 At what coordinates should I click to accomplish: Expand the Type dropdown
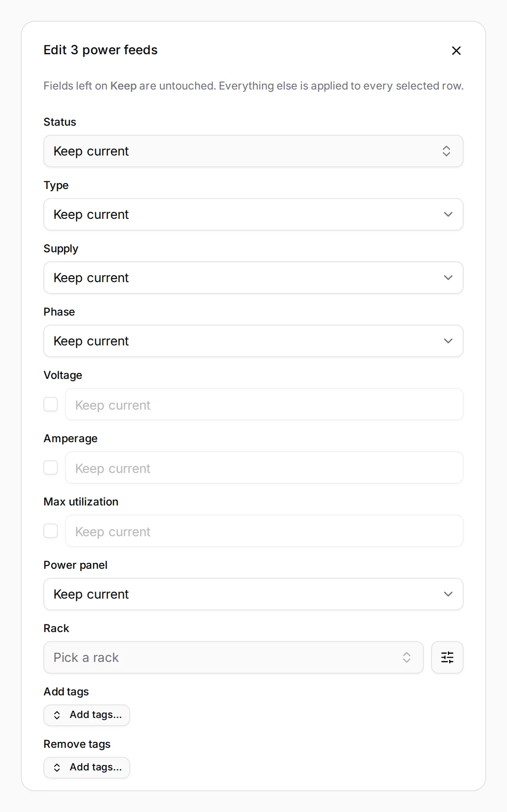coord(253,214)
